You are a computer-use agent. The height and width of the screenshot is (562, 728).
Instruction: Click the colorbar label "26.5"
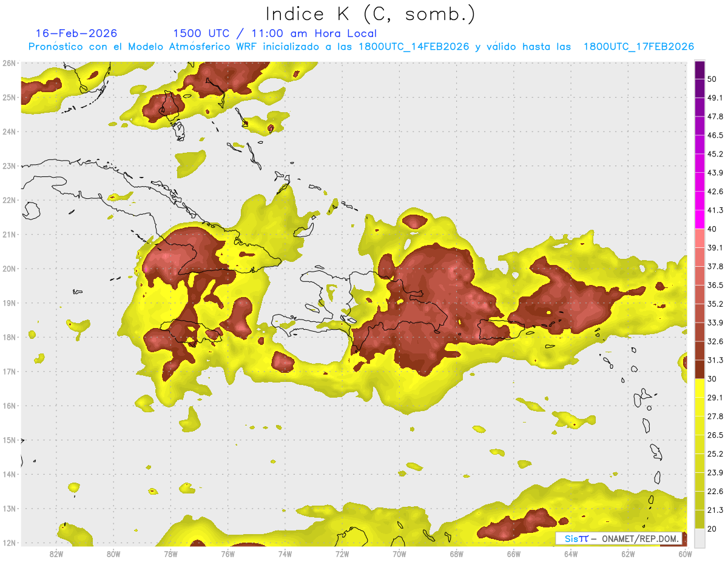714,435
